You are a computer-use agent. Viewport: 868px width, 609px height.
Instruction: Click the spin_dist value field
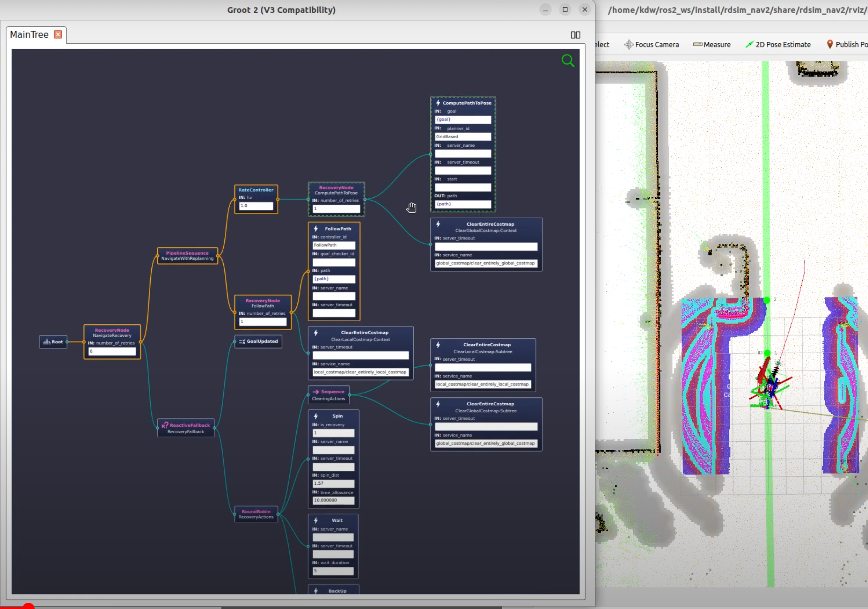[333, 483]
